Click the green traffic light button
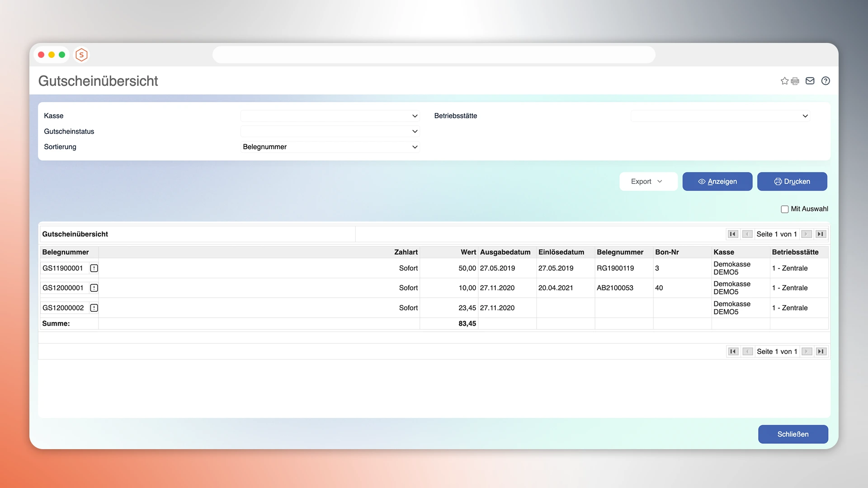This screenshot has height=488, width=868. [62, 54]
